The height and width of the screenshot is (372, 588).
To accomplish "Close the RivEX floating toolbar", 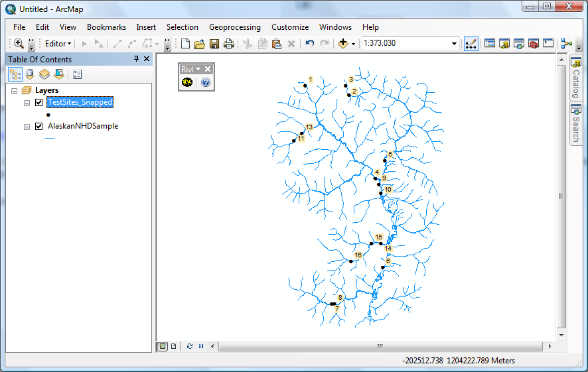I will [208, 69].
